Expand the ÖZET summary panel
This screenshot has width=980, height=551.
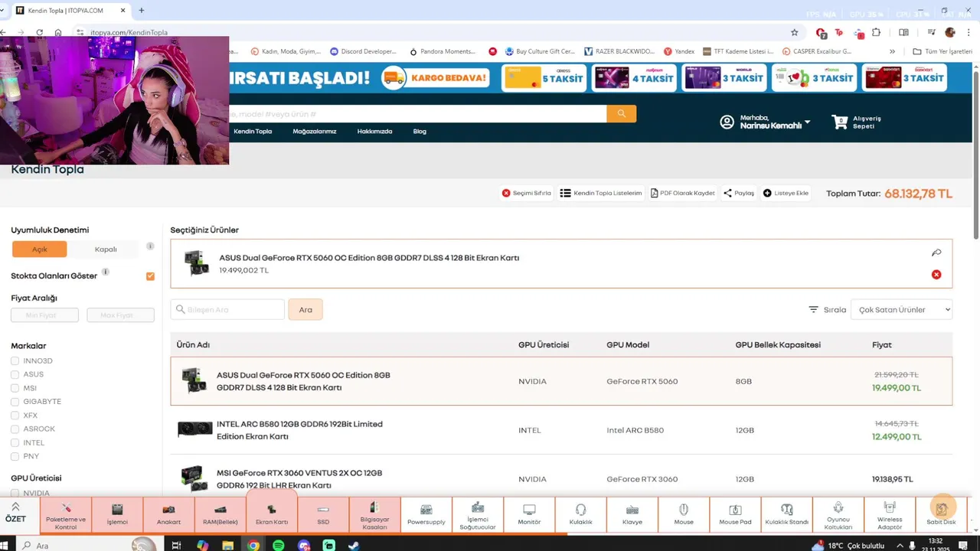[x=15, y=513]
